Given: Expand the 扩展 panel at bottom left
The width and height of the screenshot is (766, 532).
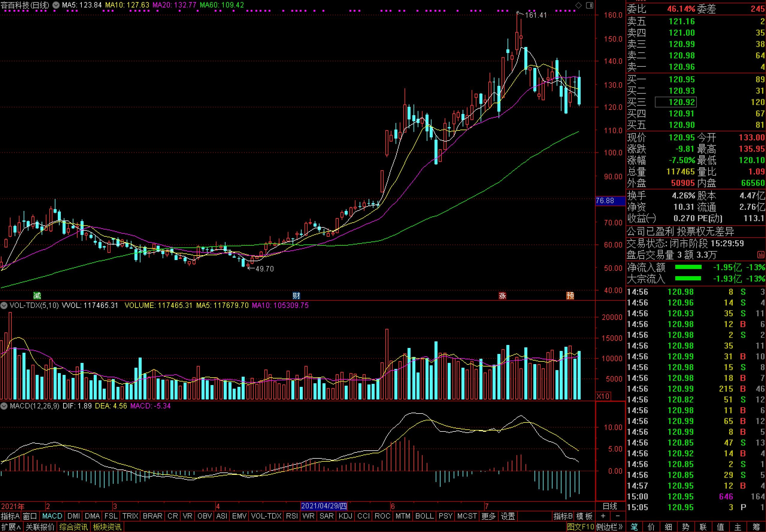Looking at the screenshot, I should pos(11,527).
